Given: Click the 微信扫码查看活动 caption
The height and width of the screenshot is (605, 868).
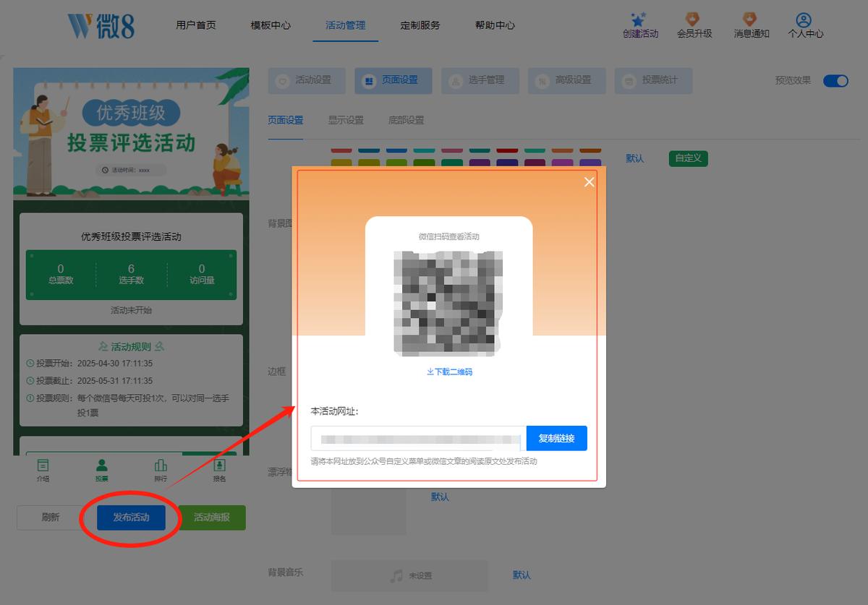Looking at the screenshot, I should (449, 236).
